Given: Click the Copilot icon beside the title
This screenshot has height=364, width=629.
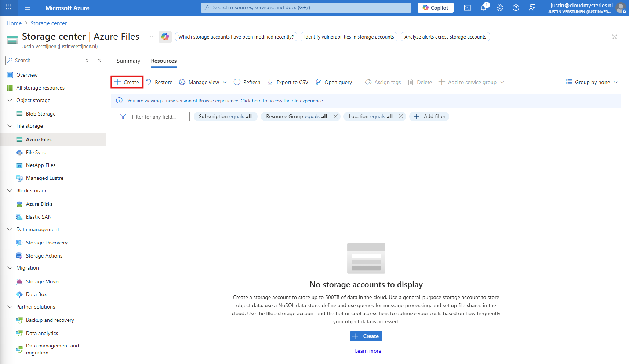Looking at the screenshot, I should 165,37.
